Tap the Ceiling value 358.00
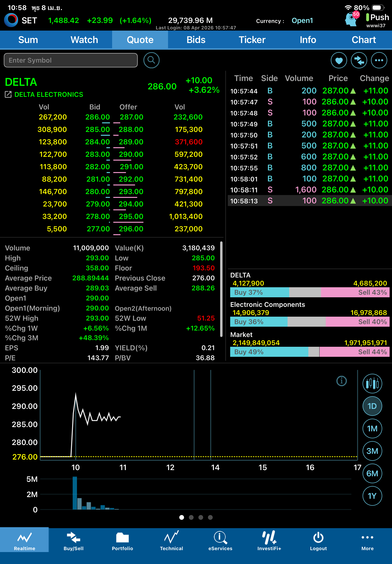Viewport: 392px width, 564px height. click(x=97, y=268)
